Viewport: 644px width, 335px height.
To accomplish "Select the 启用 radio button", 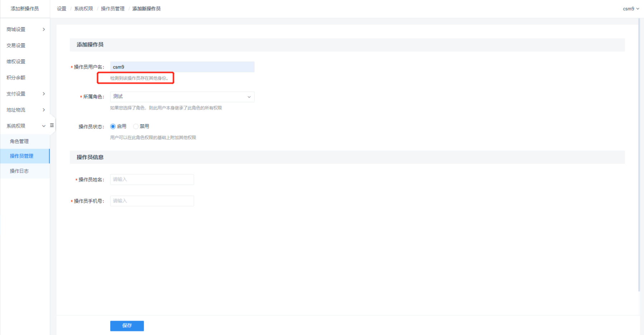I will tap(113, 127).
